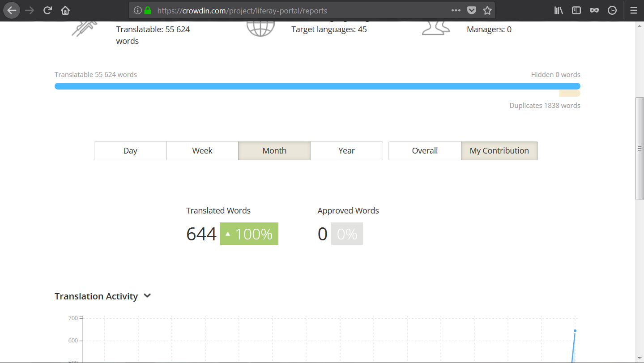
Task: Toggle the sidebar view icon
Action: (576, 10)
